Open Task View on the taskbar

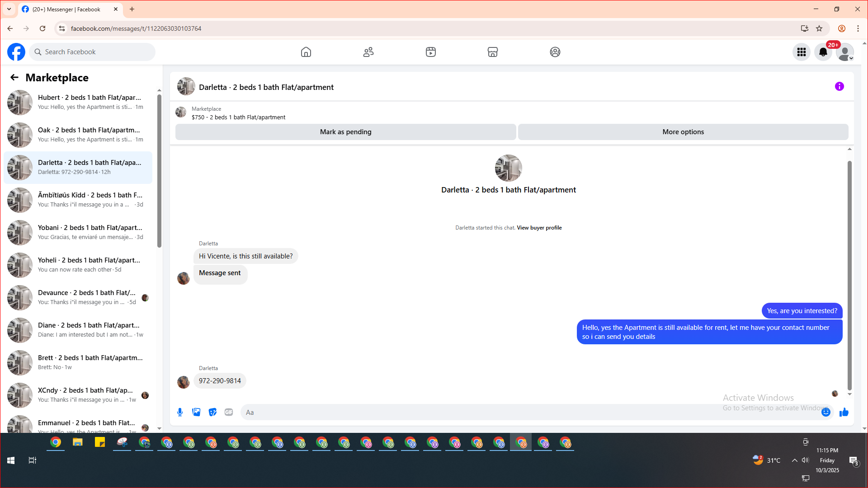tap(32, 460)
